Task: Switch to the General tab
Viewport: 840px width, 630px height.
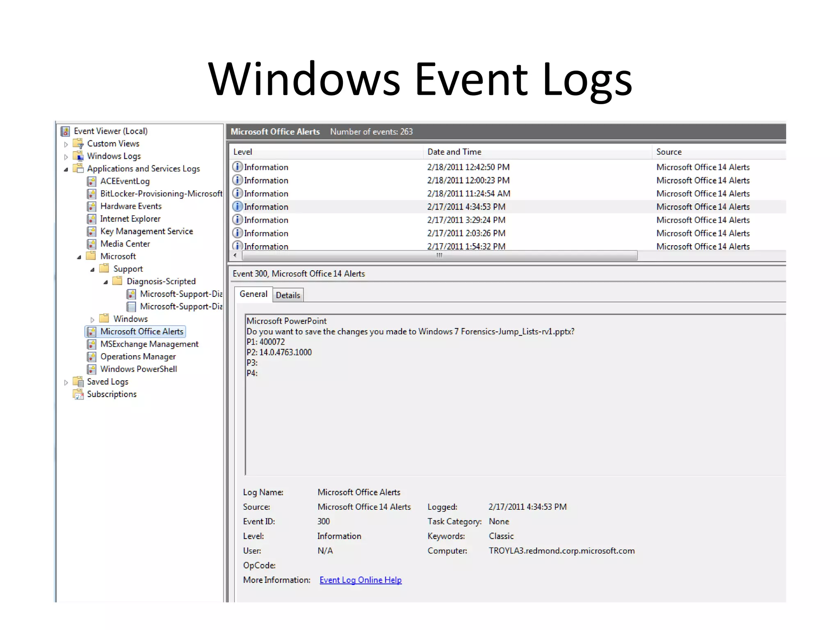Action: click(253, 294)
